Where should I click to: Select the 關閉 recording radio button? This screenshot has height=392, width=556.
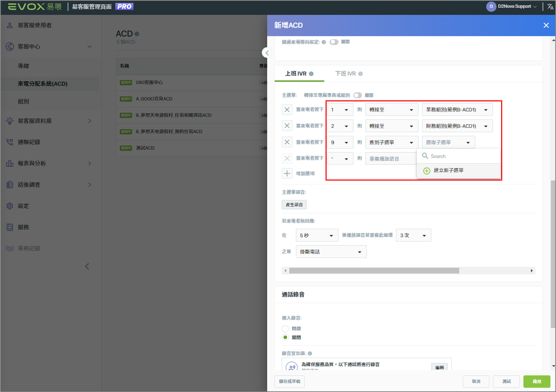pyautogui.click(x=285, y=337)
